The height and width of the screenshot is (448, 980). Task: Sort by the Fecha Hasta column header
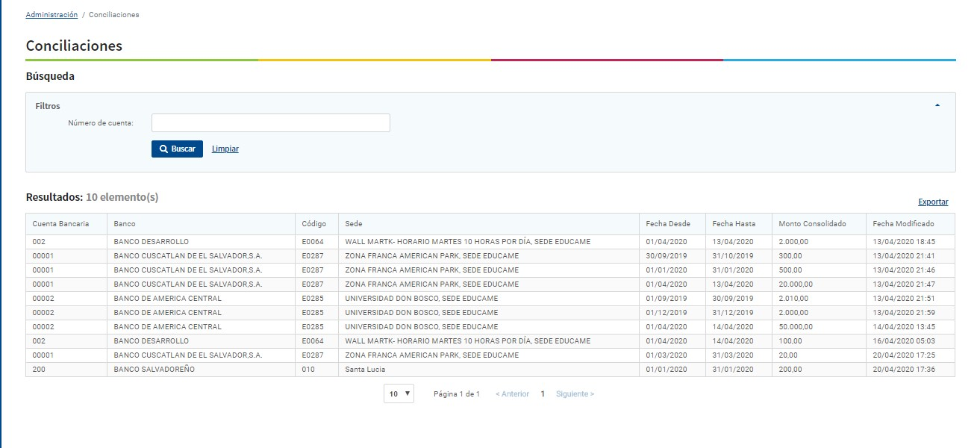click(x=734, y=223)
